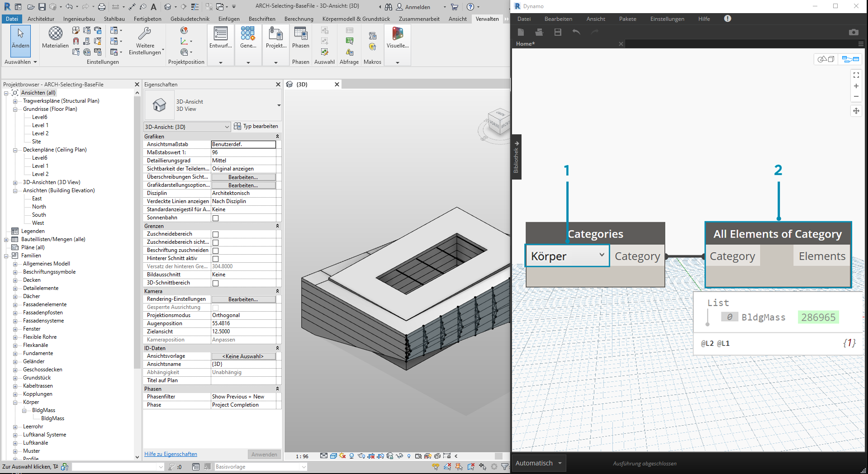Screen dimensions: 868x474
Task: Switch to graph view navigation in Dynamo
Action: click(x=850, y=59)
